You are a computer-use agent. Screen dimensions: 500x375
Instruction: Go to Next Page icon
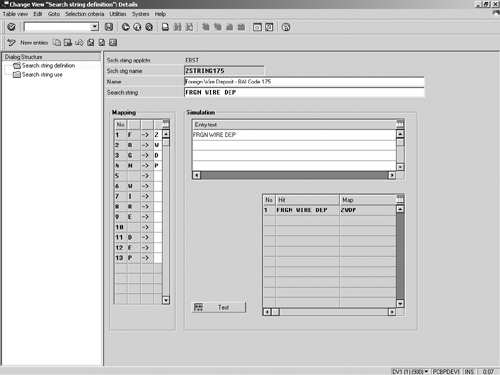[229, 27]
